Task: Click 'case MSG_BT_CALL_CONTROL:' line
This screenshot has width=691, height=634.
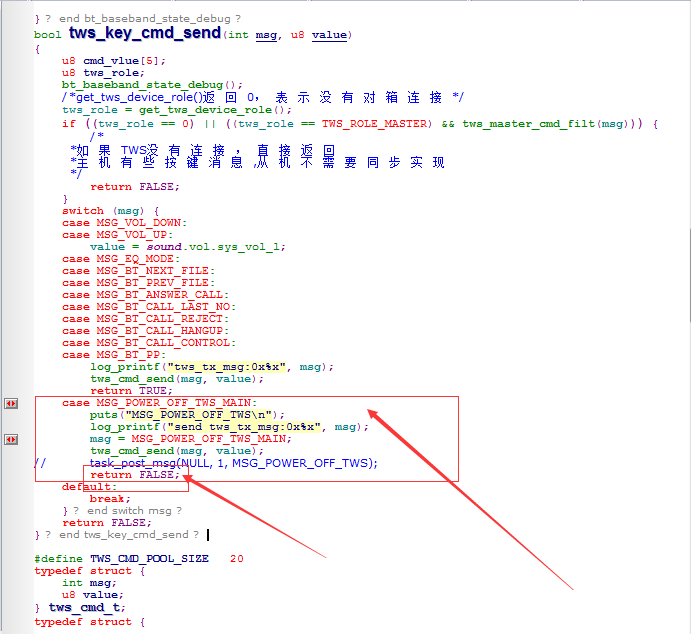Action: (x=149, y=343)
